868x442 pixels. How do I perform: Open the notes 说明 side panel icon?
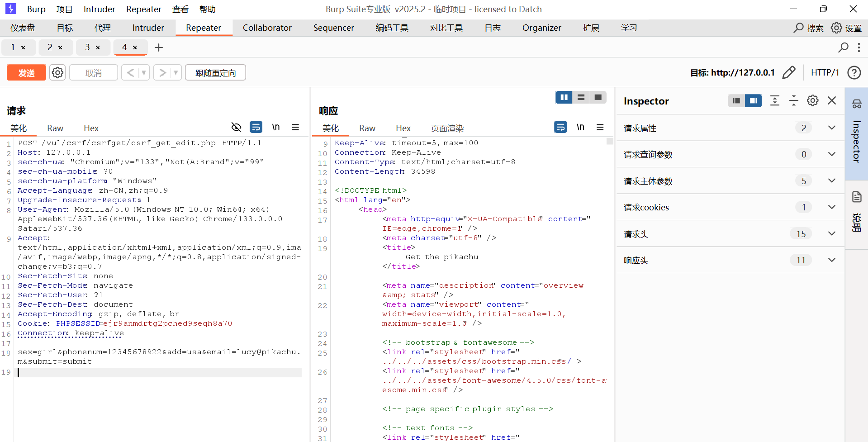point(857,197)
